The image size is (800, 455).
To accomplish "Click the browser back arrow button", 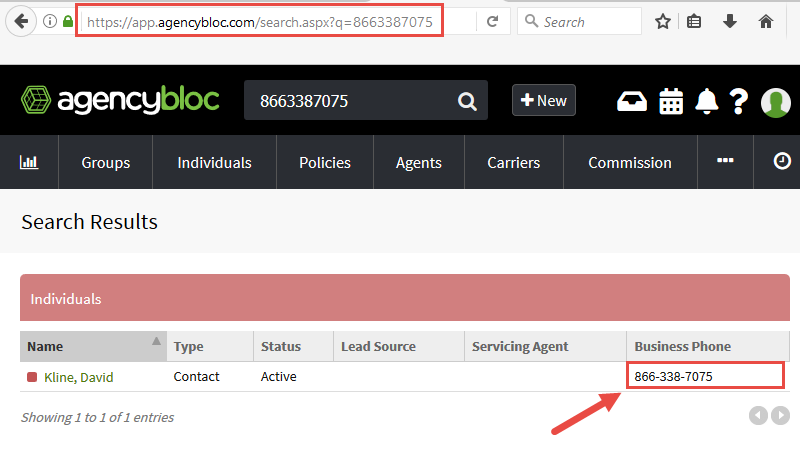I will tap(21, 21).
